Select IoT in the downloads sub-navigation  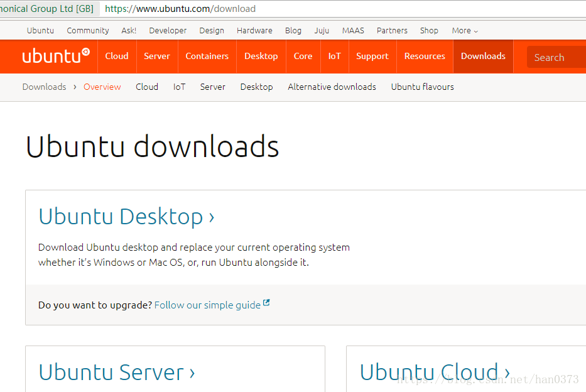pyautogui.click(x=179, y=87)
